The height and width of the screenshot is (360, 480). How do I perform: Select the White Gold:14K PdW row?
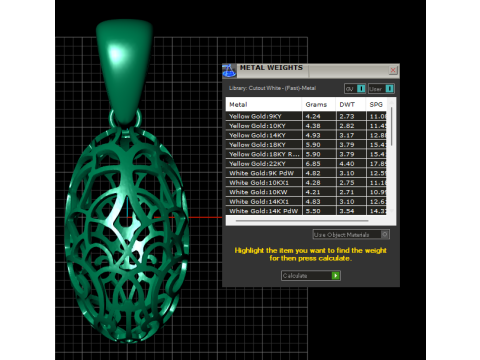pos(306,211)
